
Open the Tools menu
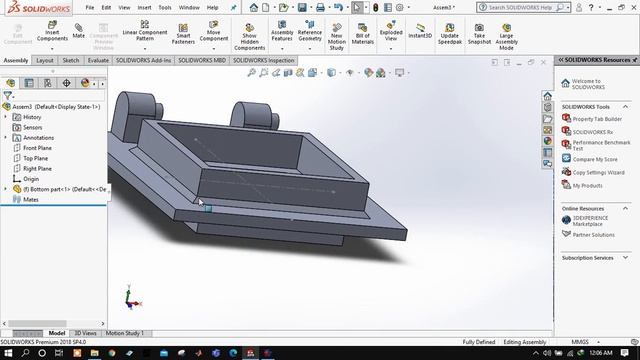(165, 7)
